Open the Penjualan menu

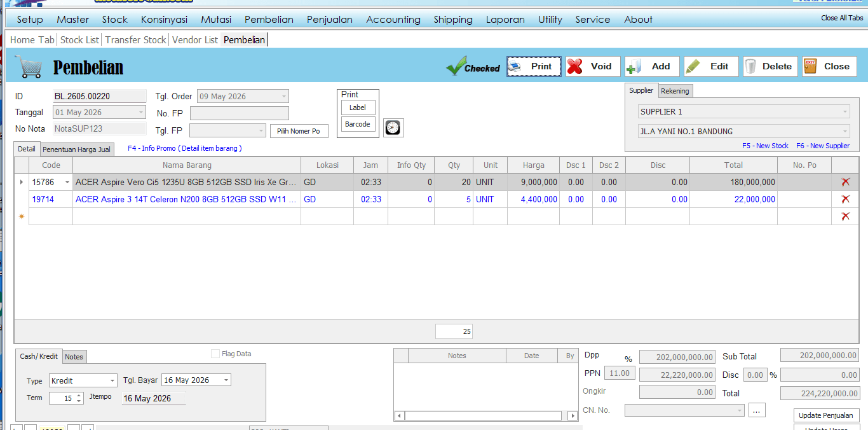pos(330,20)
